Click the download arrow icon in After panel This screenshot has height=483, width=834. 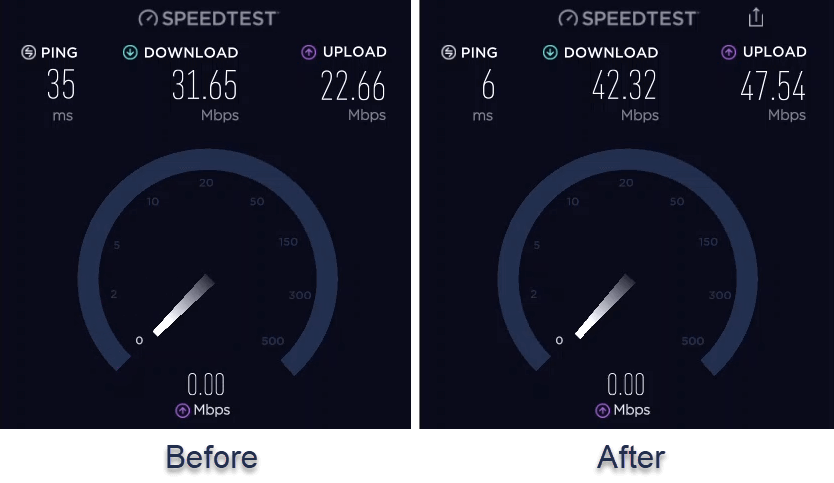550,52
